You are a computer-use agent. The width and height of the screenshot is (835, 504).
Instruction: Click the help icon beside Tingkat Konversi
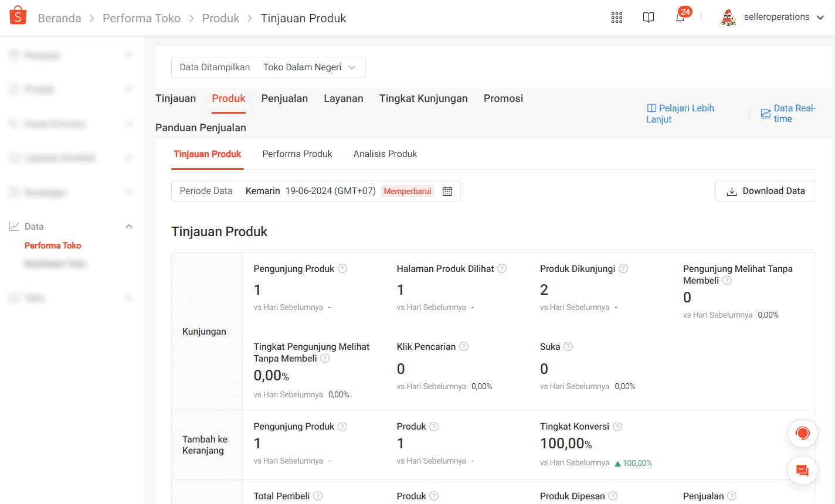[x=617, y=427]
